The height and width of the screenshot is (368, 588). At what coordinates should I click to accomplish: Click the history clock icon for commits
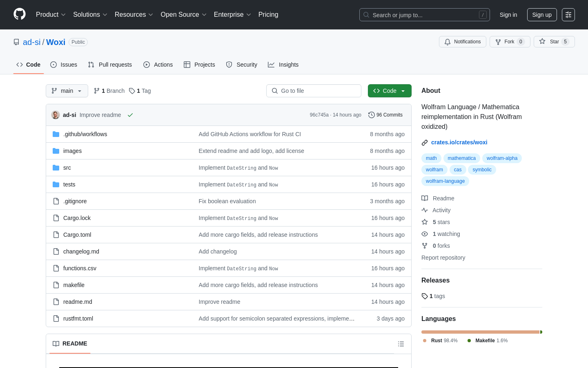pos(371,115)
